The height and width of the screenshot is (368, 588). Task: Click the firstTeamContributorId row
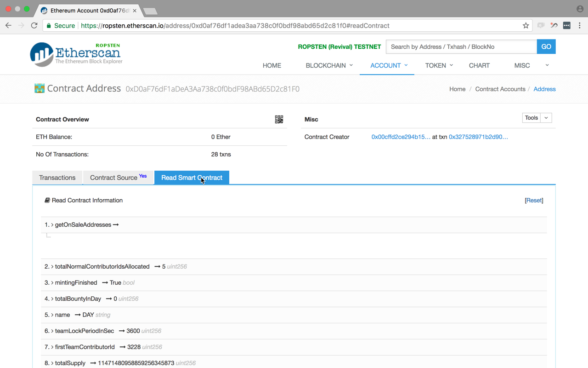[294, 347]
